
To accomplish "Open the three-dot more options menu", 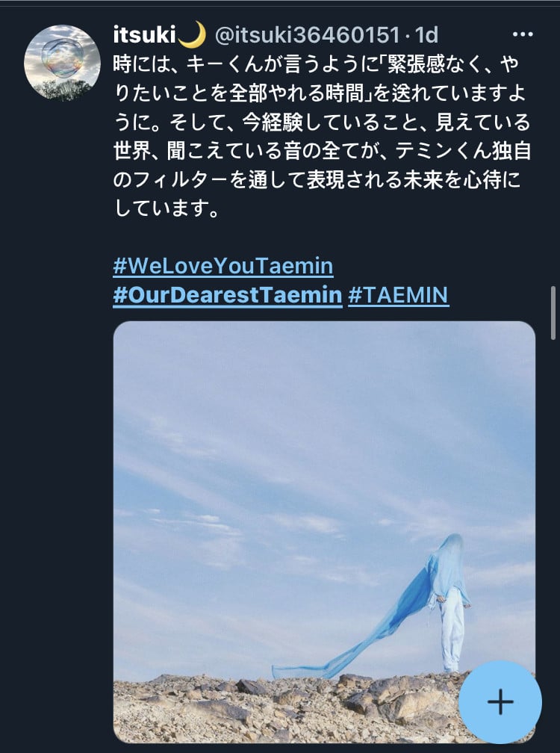I will 523,34.
